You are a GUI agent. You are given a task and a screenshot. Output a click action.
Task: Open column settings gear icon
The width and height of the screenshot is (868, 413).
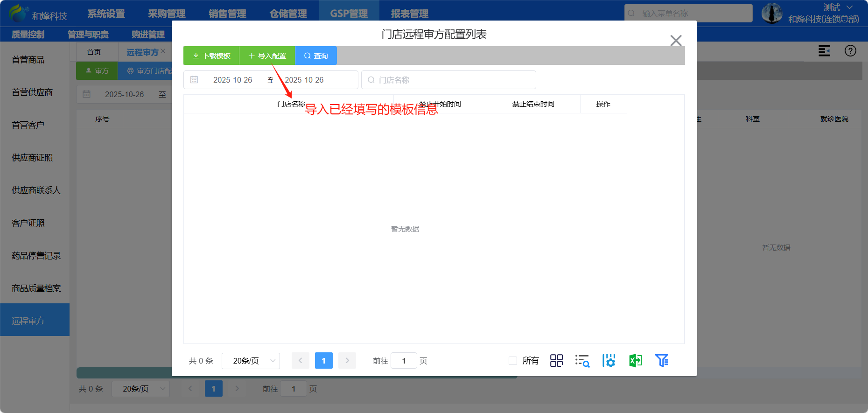tap(609, 360)
